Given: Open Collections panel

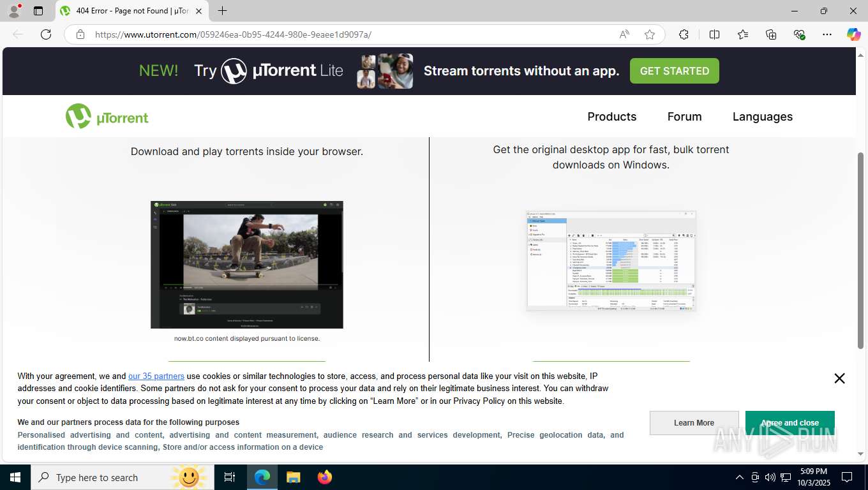Looking at the screenshot, I should coord(771,34).
